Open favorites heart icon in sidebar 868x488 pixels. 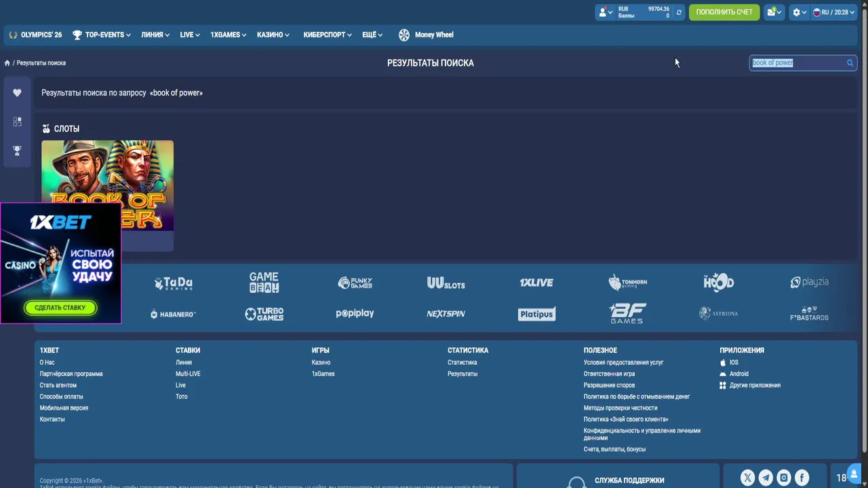tap(17, 93)
